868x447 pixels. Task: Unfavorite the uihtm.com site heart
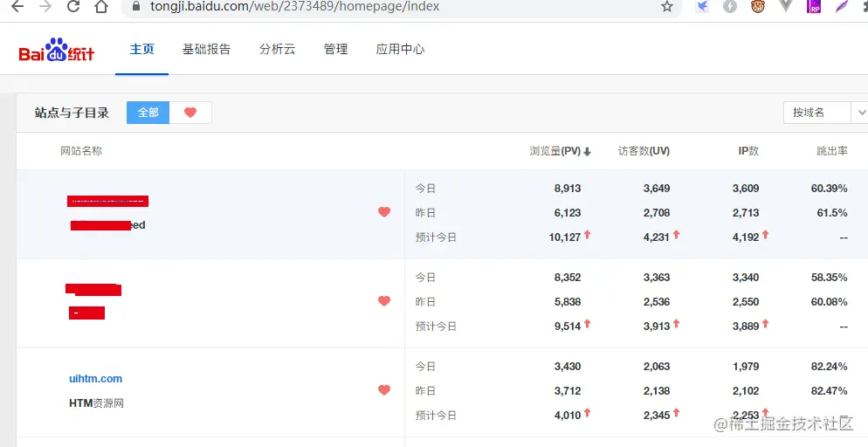click(384, 390)
